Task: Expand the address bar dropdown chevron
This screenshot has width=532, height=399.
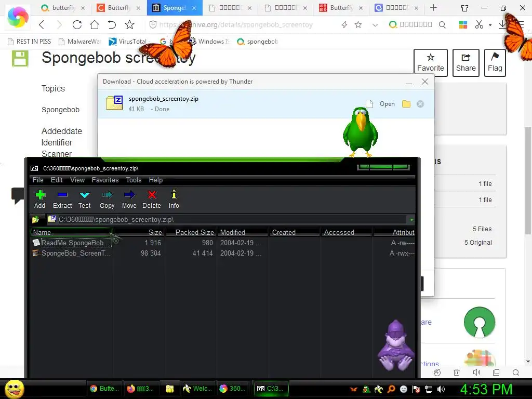Action: 375,25
